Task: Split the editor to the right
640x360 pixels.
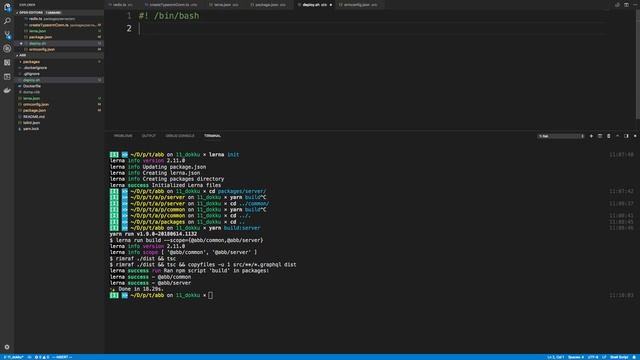Action: coord(626,5)
